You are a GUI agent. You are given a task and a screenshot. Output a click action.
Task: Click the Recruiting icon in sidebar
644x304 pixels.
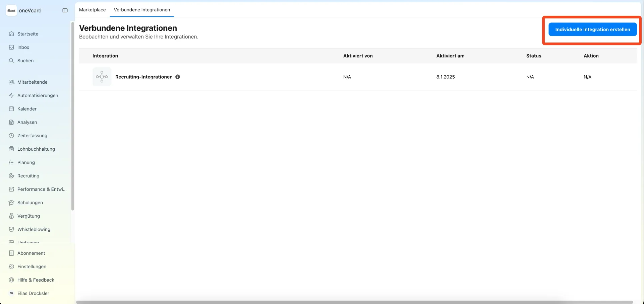[11, 176]
